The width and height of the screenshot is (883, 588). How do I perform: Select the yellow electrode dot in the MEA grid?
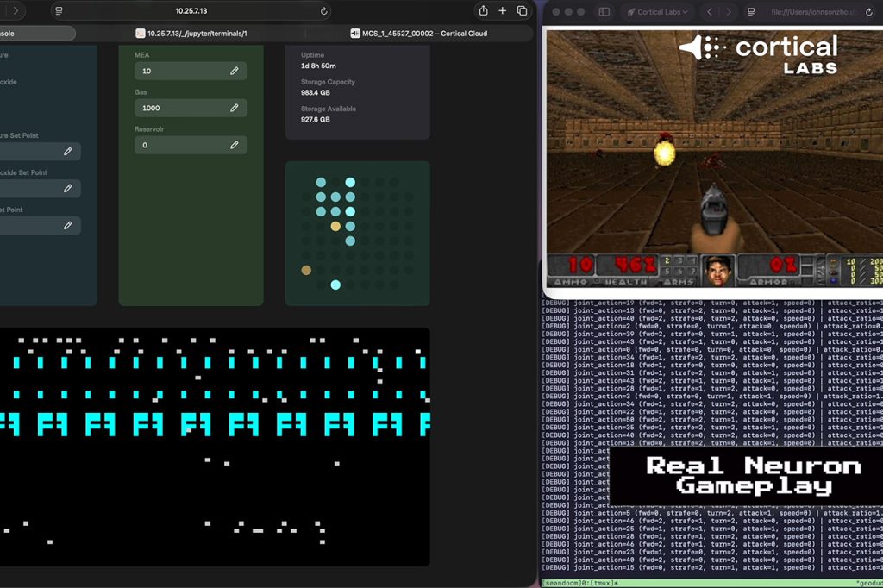(x=335, y=227)
